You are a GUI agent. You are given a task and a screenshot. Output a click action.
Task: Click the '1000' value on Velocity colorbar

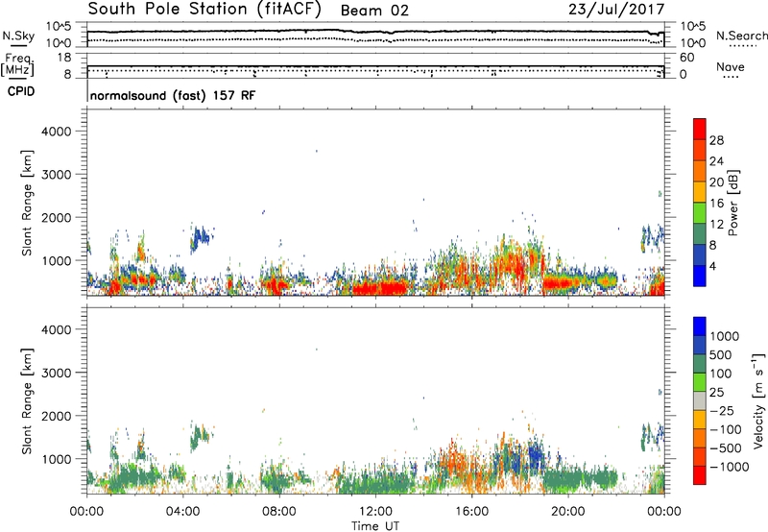(725, 336)
